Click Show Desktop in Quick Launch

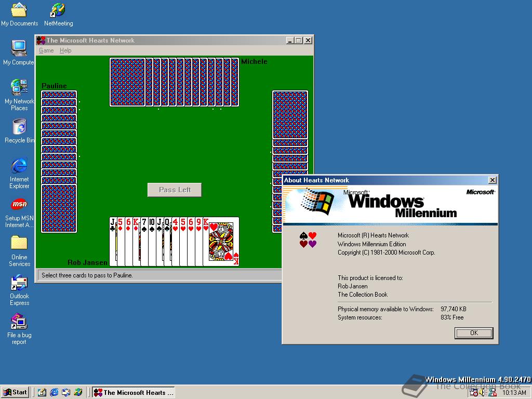coord(42,393)
